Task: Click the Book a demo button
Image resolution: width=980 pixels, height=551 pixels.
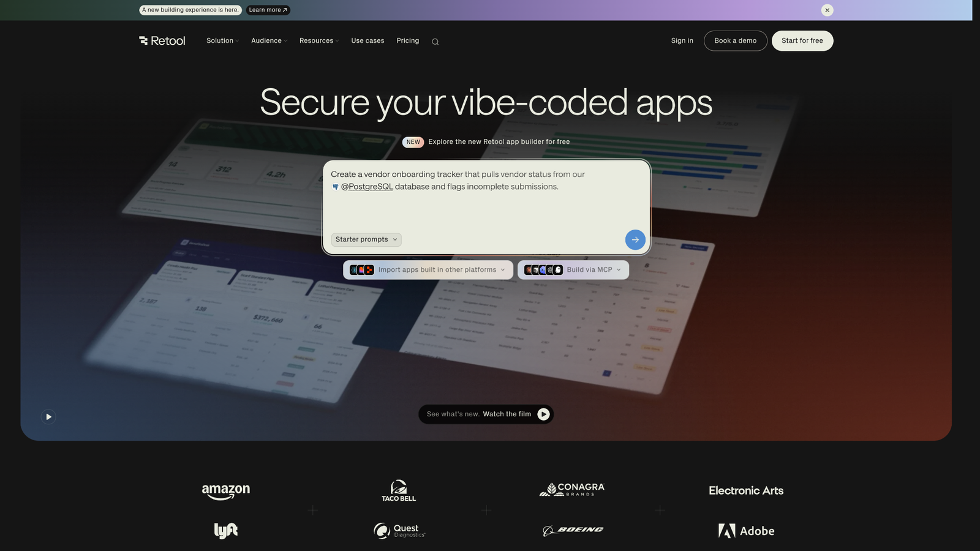Action: point(736,41)
